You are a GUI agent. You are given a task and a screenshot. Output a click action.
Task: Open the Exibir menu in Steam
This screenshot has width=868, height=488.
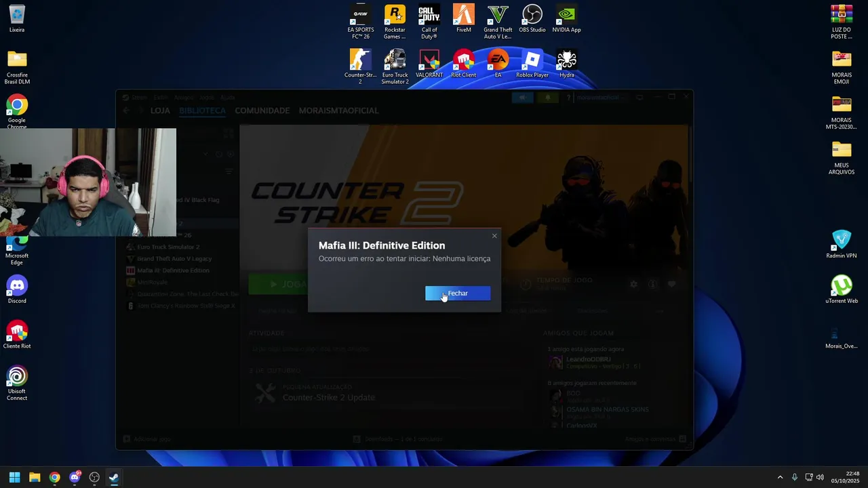(160, 98)
